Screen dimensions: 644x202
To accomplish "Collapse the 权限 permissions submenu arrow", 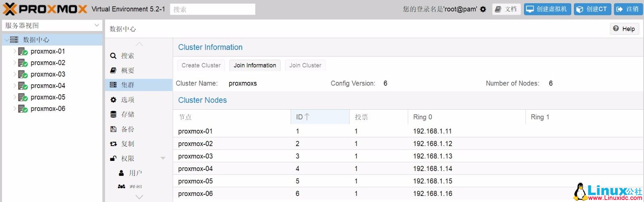I will coord(163,158).
